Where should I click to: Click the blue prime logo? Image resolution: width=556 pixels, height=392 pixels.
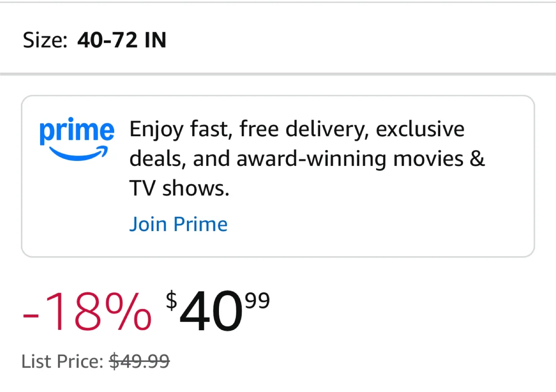pos(77,131)
